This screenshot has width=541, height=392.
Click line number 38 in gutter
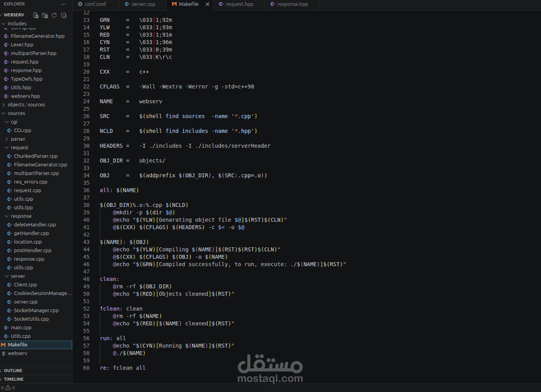86,205
